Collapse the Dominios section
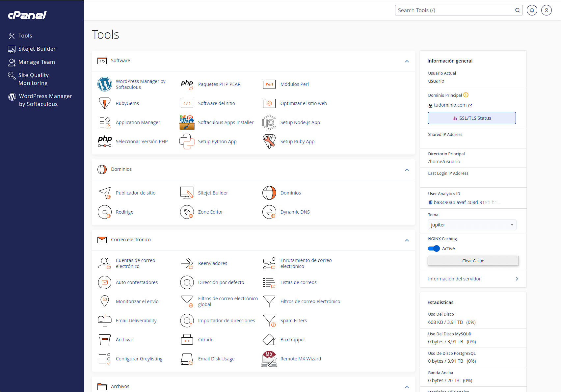The image size is (561, 392). (x=407, y=170)
